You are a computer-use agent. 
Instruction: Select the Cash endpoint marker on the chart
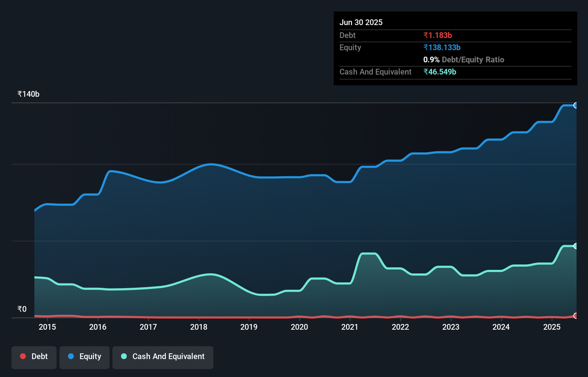point(577,246)
